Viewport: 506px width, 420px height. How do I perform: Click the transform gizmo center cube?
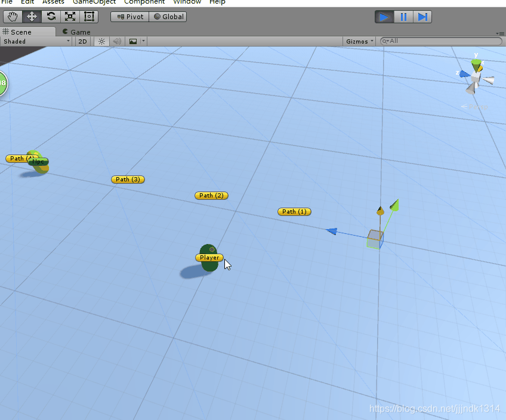(375, 239)
